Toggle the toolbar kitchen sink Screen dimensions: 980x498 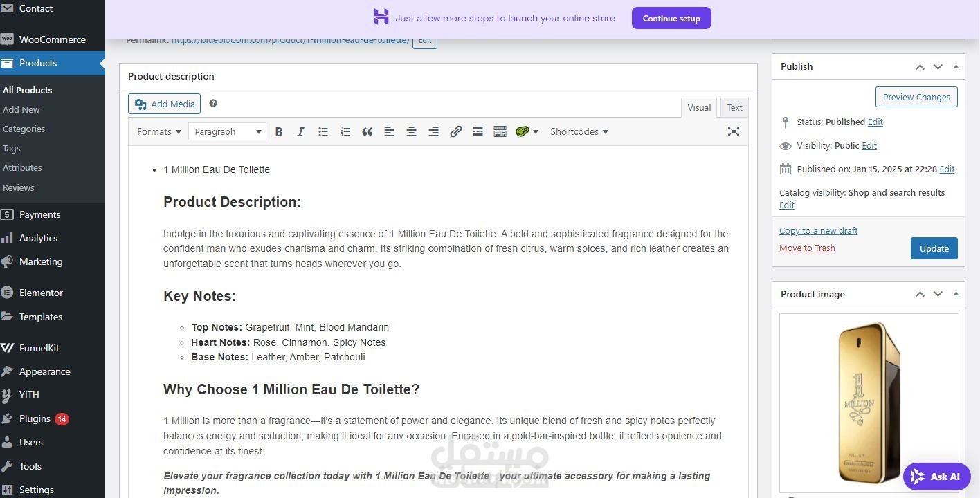tap(500, 131)
